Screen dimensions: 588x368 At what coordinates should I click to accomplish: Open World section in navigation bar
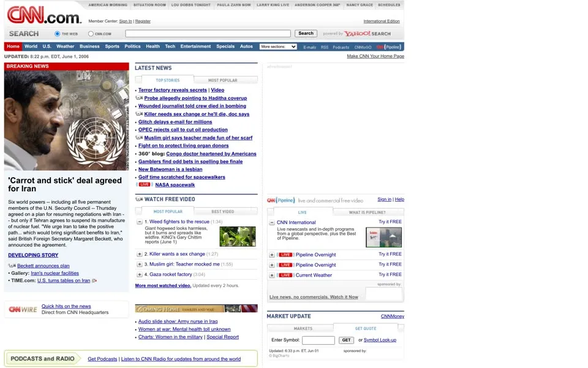pos(31,47)
